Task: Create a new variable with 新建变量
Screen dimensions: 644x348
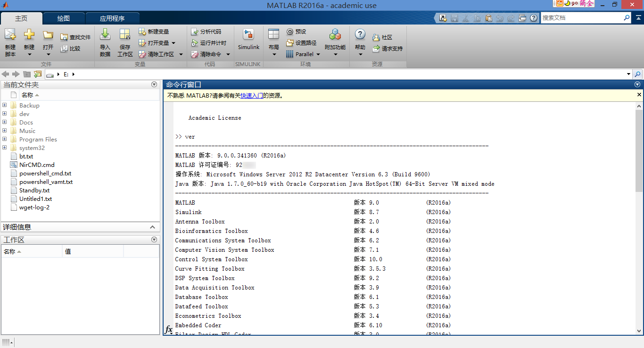Action: (x=154, y=32)
